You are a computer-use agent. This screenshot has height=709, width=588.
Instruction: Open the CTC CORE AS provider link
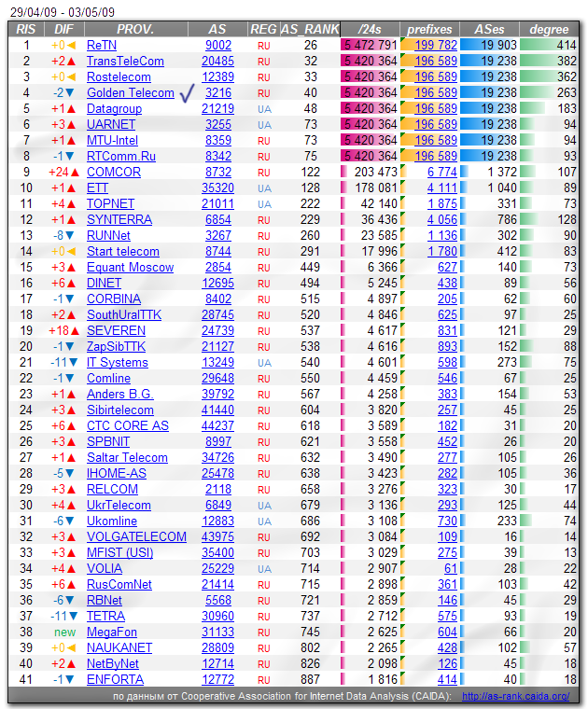[x=128, y=425]
